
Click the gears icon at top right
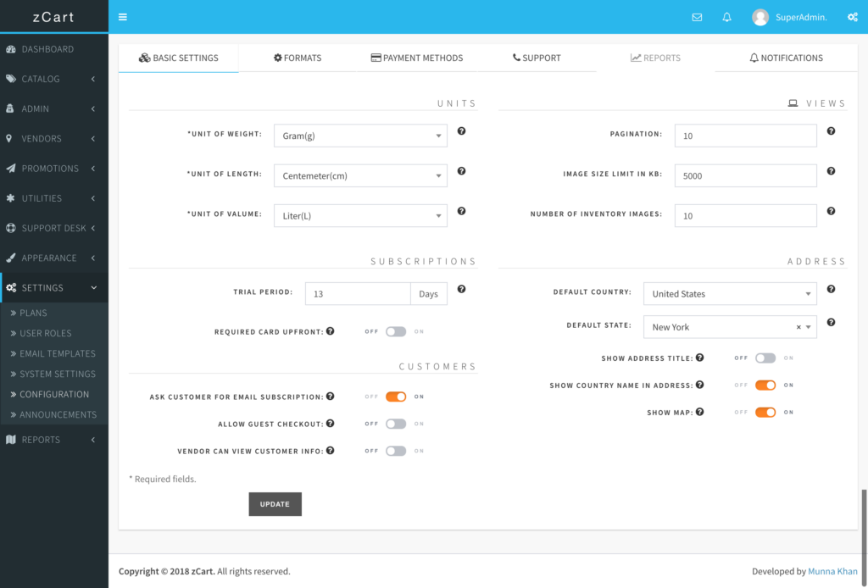coord(852,17)
